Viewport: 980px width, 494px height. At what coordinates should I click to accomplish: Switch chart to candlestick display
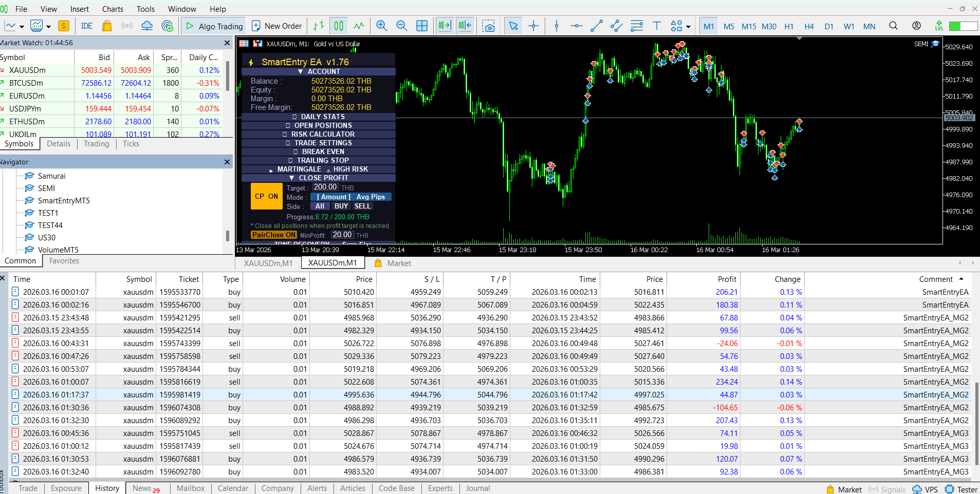[x=339, y=26]
